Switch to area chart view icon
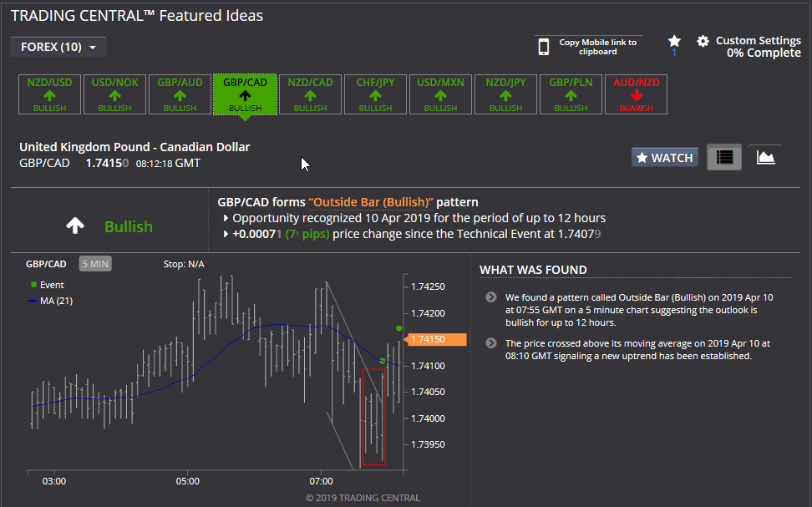812x507 pixels. tap(765, 157)
